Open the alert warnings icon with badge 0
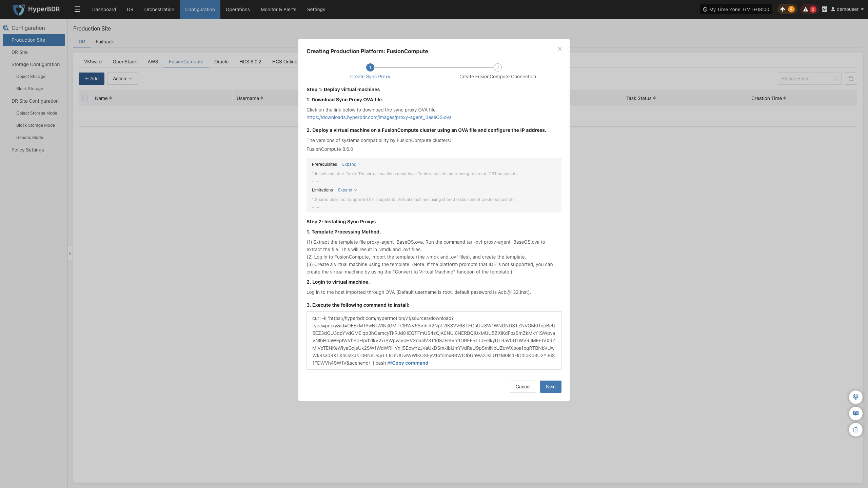 coord(809,9)
